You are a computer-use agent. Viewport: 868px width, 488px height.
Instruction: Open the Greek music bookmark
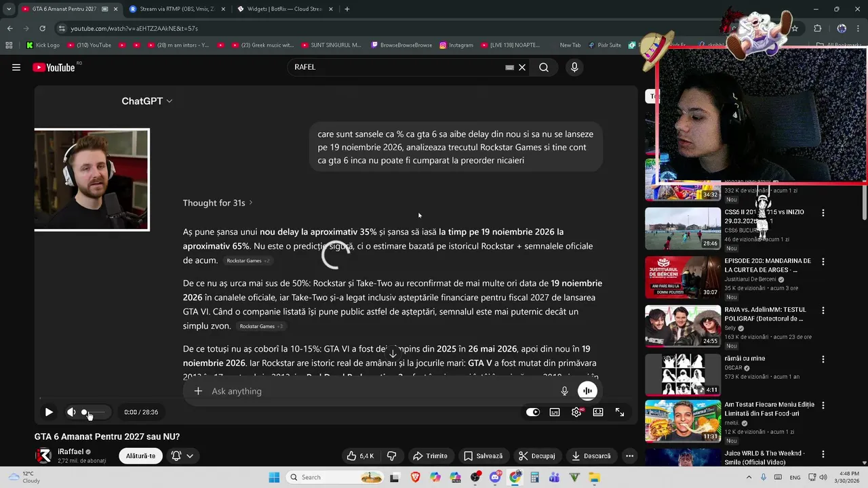point(262,45)
